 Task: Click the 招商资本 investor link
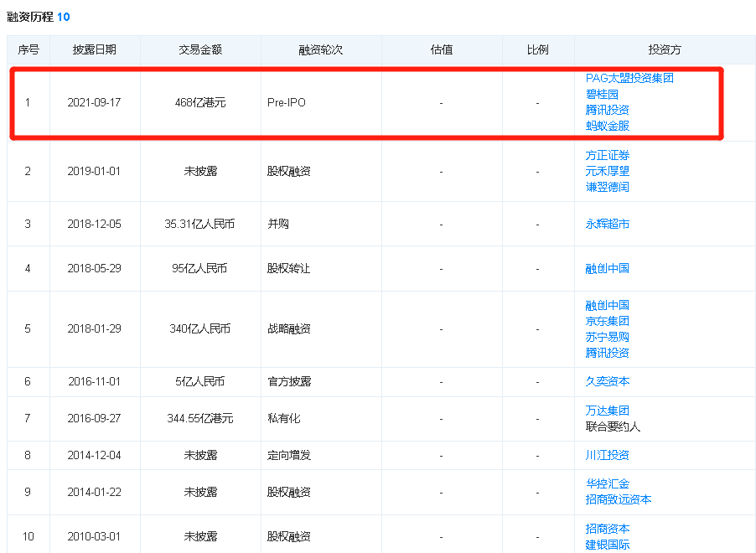click(x=607, y=530)
